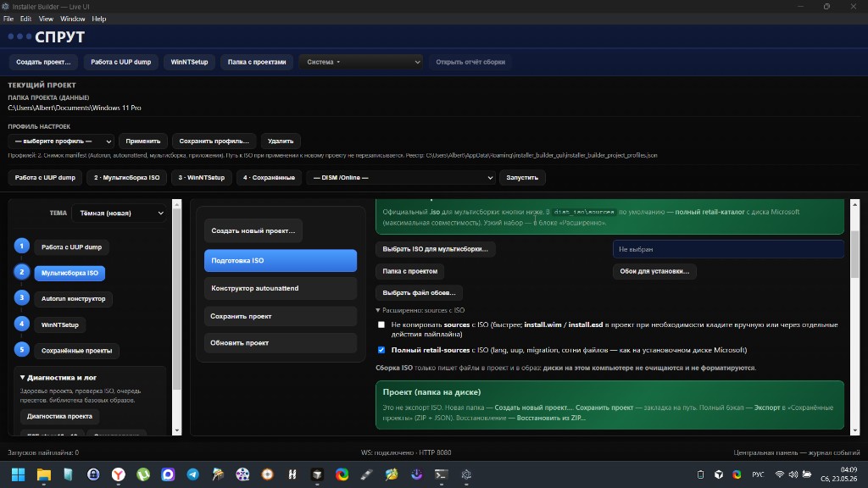Open Windows Start menu
868x488 pixels.
[x=19, y=474]
